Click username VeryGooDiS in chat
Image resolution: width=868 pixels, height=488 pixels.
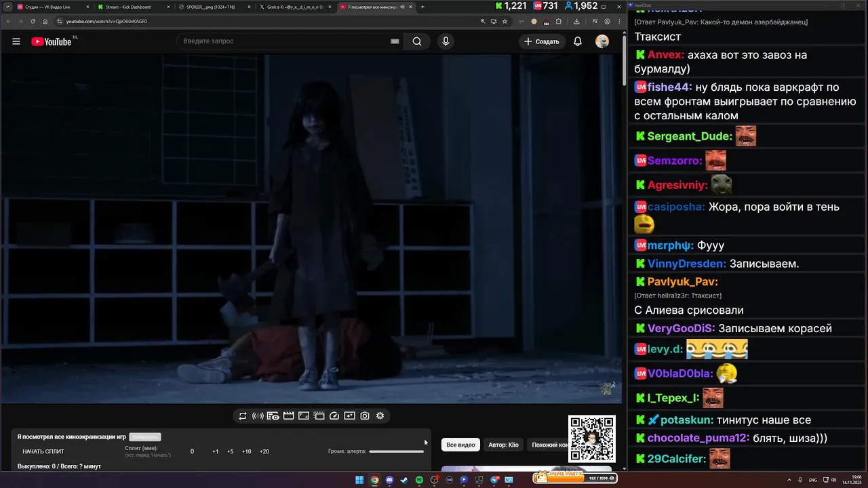[681, 329]
